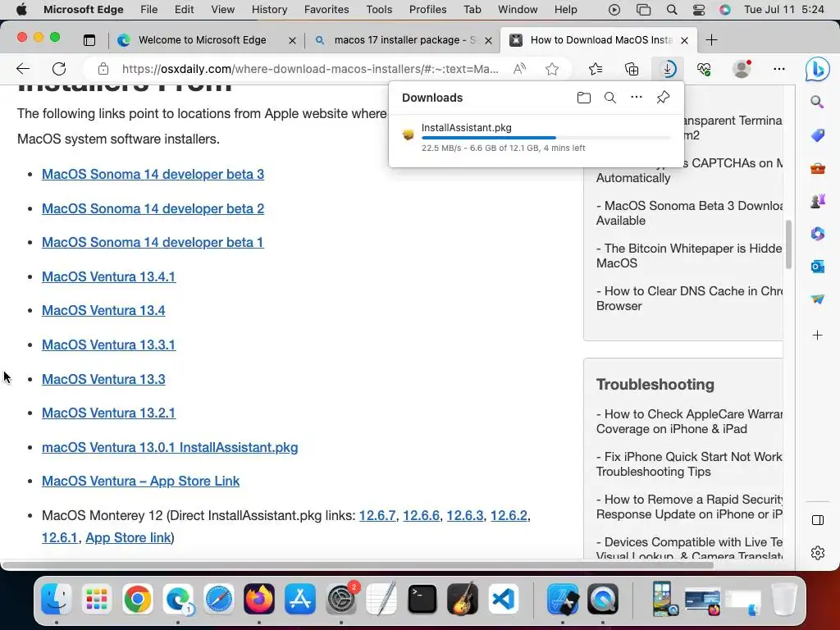The image size is (840, 630).
Task: Open Monterey 12.6.7 direct link
Action: point(377,515)
